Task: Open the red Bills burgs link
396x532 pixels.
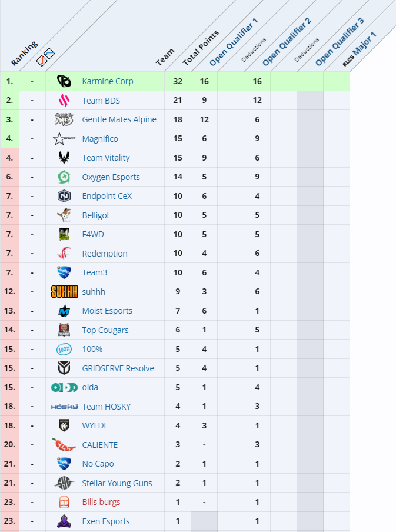Action: pyautogui.click(x=101, y=502)
